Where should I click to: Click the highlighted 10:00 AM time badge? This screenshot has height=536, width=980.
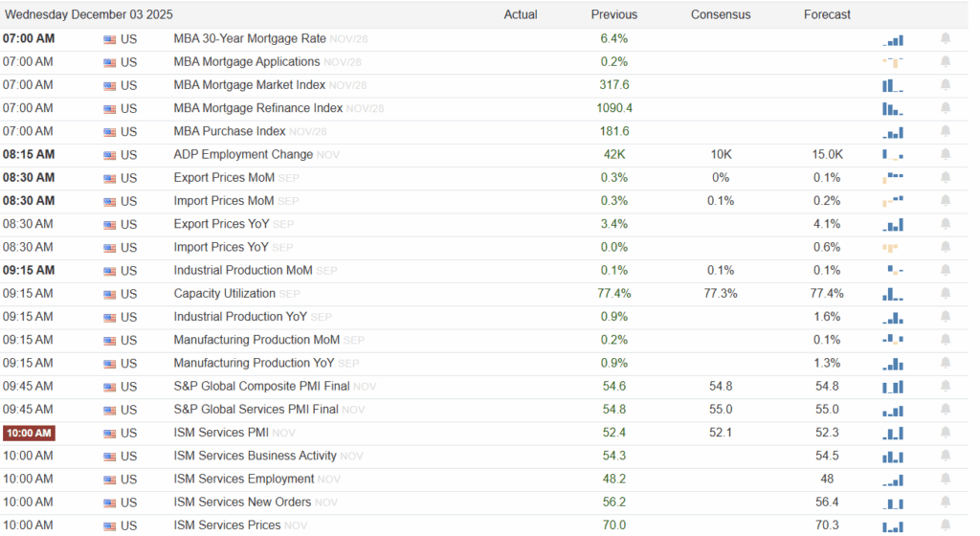tap(29, 433)
